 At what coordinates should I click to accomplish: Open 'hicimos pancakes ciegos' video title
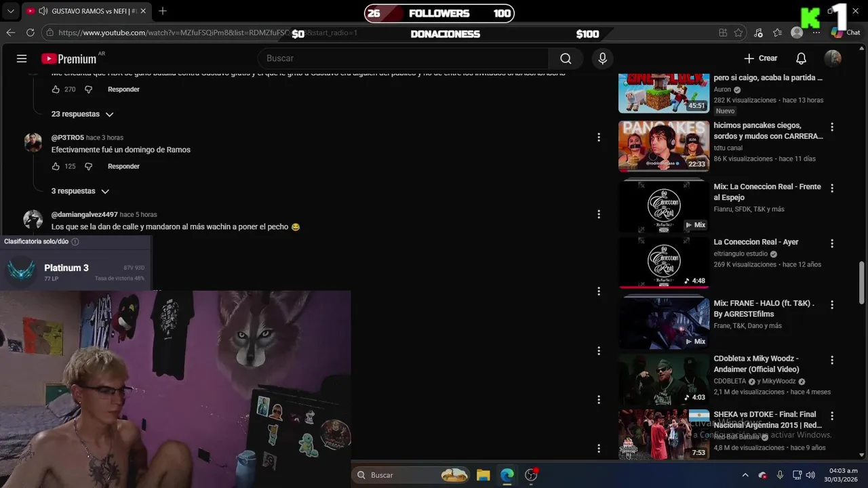[768, 131]
